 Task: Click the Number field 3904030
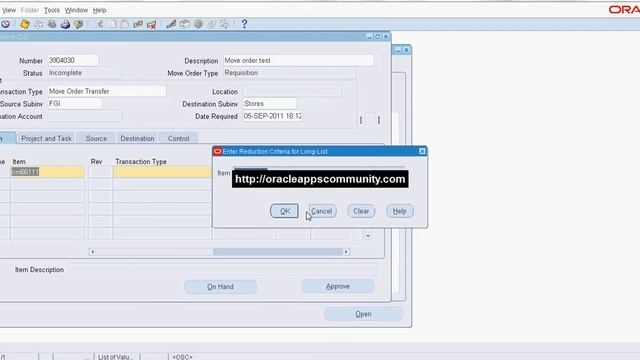73,60
